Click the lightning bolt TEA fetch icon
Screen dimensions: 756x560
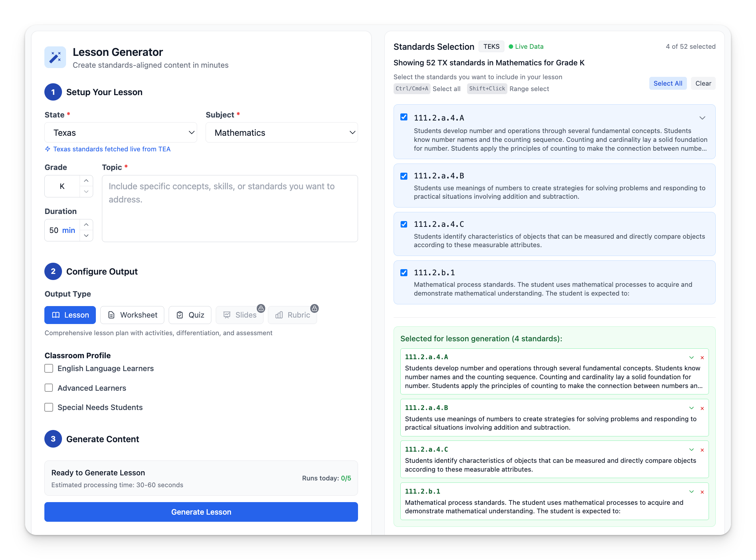pyautogui.click(x=47, y=149)
